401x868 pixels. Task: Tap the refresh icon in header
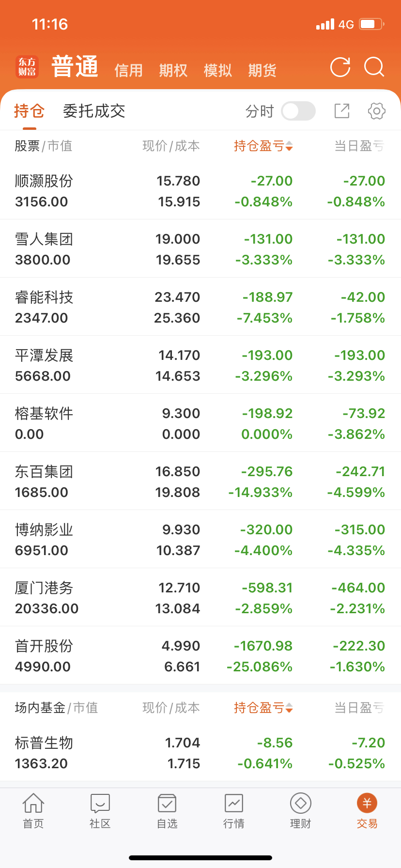tap(340, 67)
